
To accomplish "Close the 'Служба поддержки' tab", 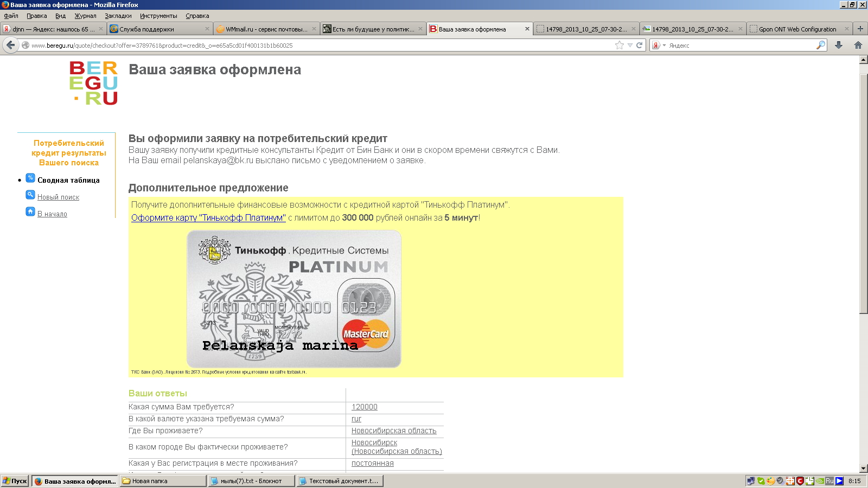I will (207, 29).
